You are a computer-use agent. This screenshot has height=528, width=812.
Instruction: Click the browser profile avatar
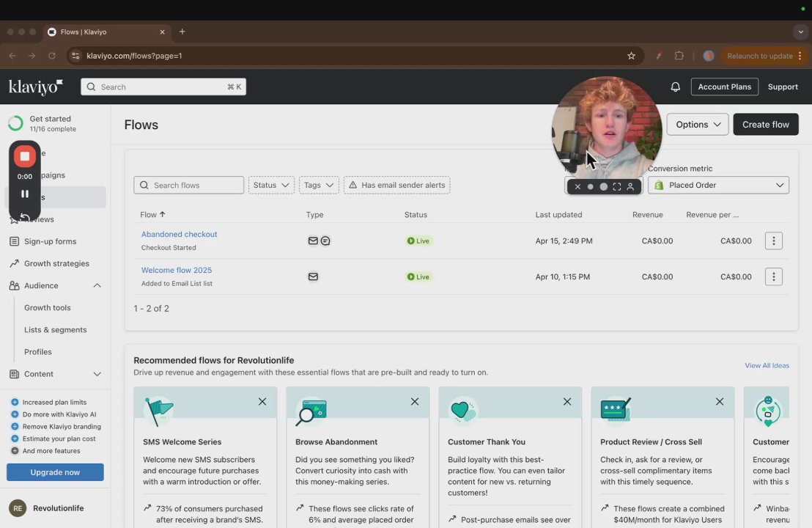[x=709, y=56]
